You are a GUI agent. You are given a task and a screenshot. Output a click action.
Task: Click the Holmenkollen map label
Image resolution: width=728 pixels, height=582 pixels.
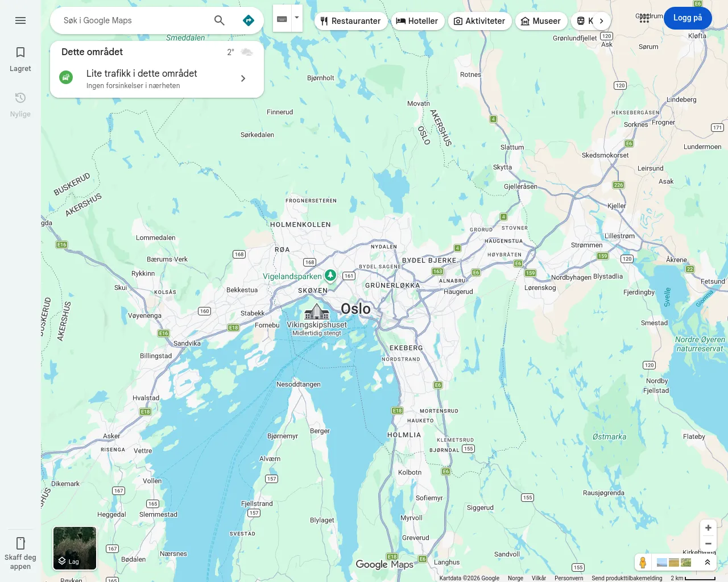(x=300, y=225)
